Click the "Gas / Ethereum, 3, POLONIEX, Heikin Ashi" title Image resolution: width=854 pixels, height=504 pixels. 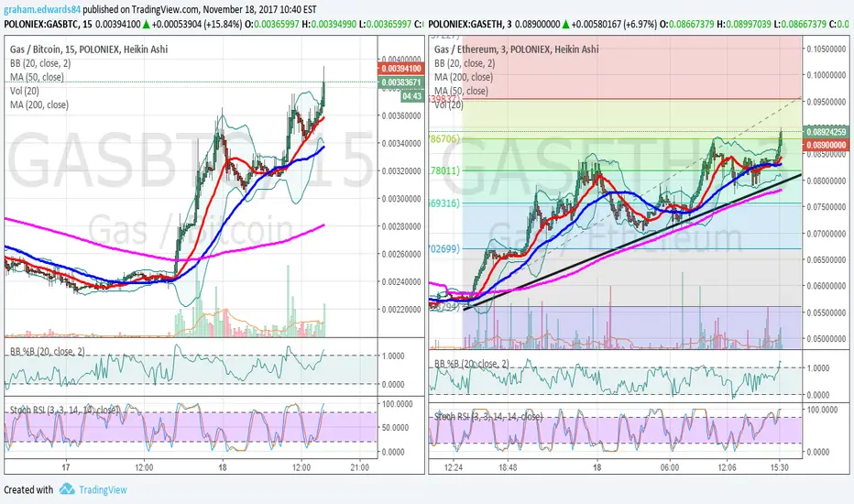click(x=516, y=49)
